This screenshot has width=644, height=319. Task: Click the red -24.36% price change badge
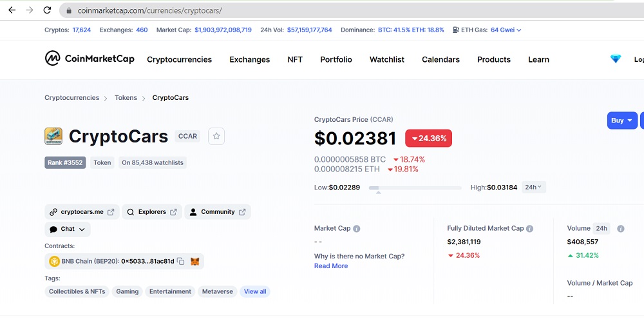click(x=428, y=139)
